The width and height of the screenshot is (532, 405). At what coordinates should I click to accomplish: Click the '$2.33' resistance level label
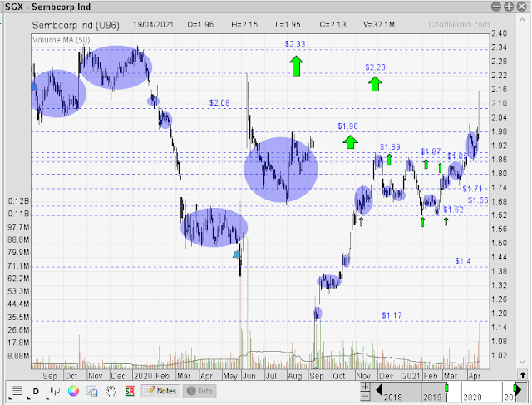click(x=295, y=44)
